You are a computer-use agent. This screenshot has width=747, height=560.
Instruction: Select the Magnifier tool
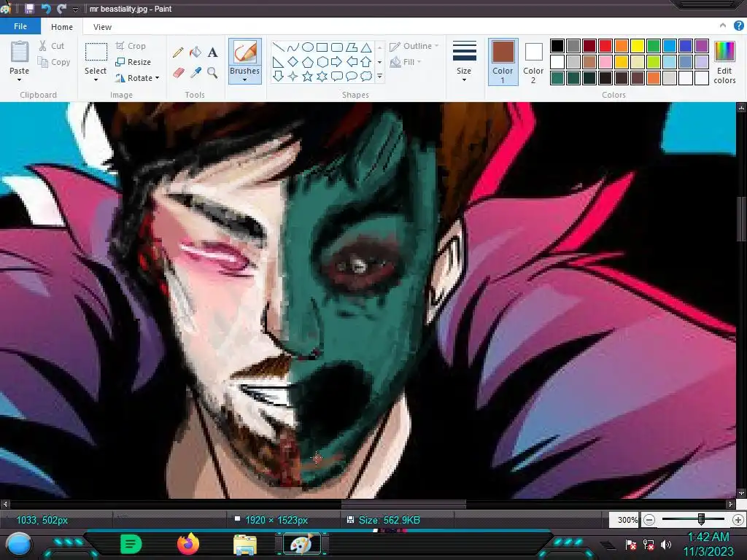coord(212,72)
